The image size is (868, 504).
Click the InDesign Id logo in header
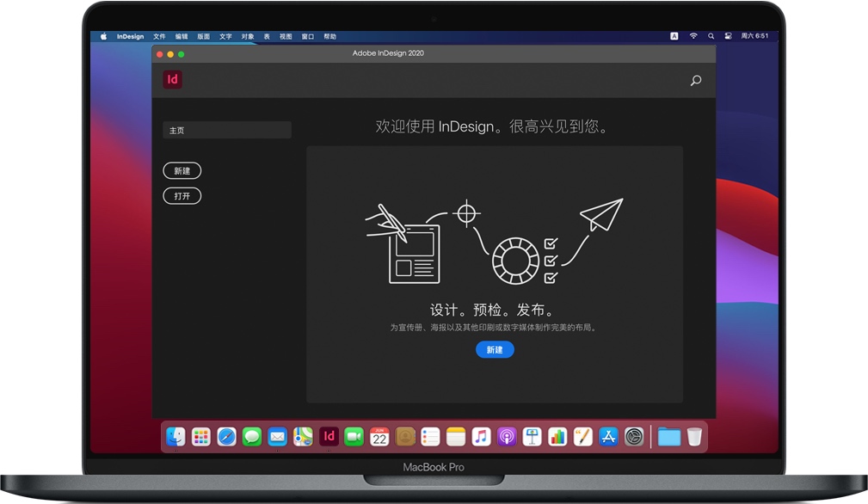[173, 80]
